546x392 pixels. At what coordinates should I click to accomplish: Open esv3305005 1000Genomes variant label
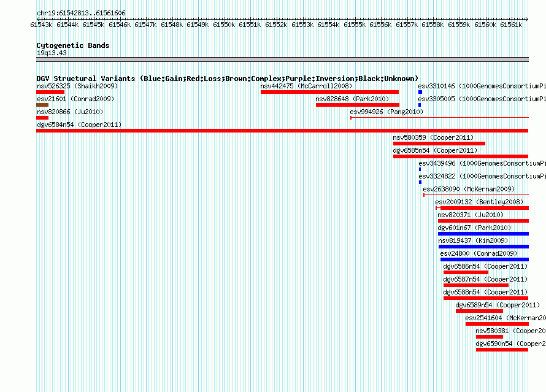(x=482, y=99)
